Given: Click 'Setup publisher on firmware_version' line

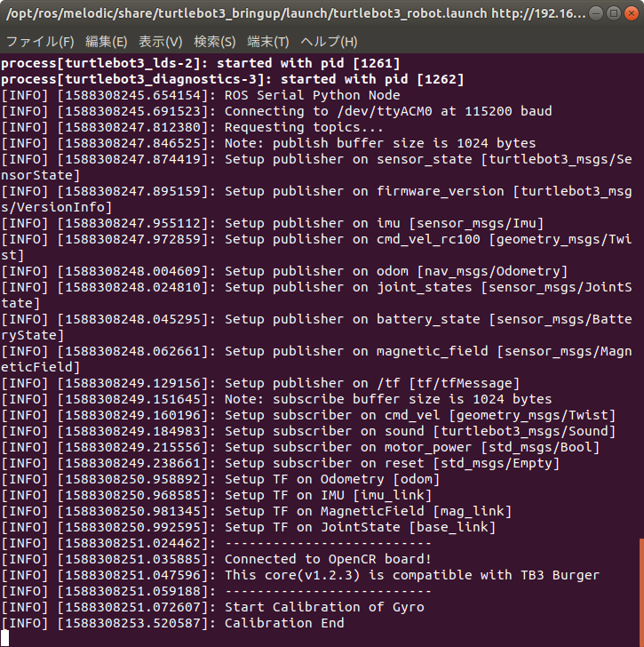Looking at the screenshot, I should coord(316,199).
